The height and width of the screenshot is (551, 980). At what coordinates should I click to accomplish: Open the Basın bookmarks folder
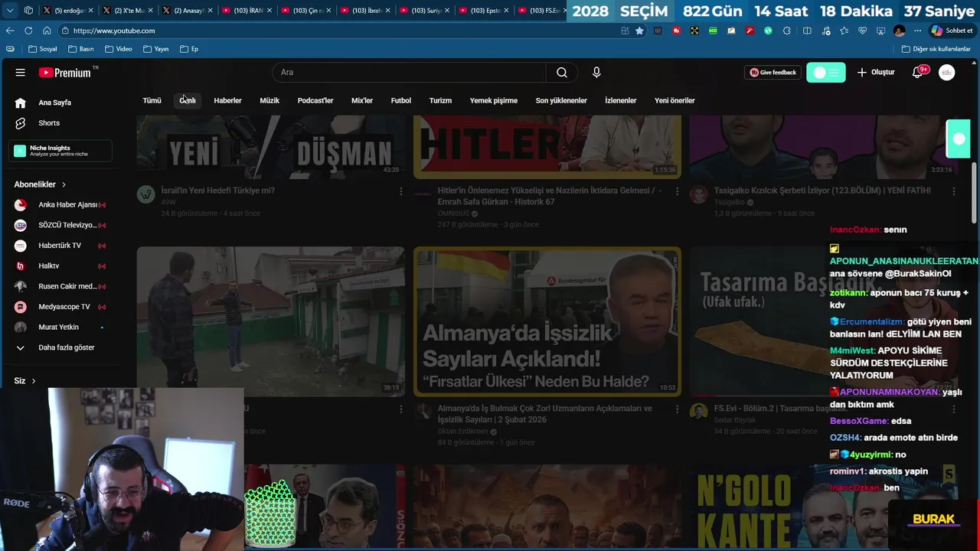click(x=80, y=49)
